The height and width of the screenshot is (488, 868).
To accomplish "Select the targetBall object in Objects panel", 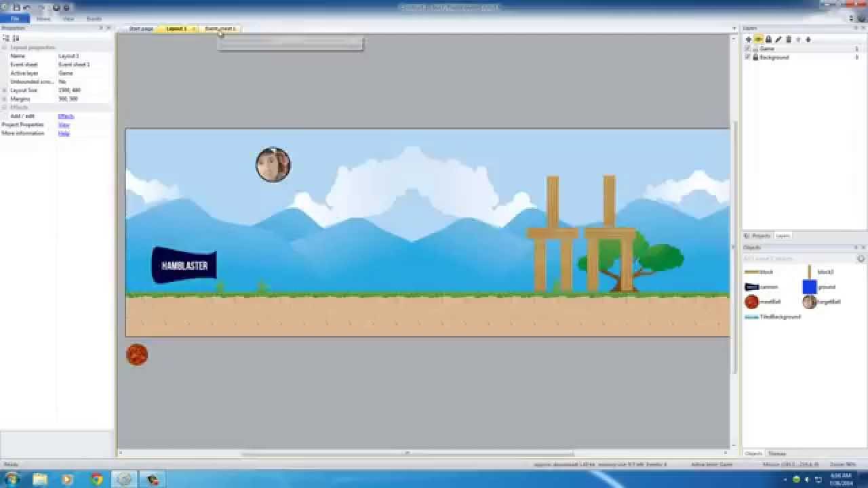I will [821, 302].
